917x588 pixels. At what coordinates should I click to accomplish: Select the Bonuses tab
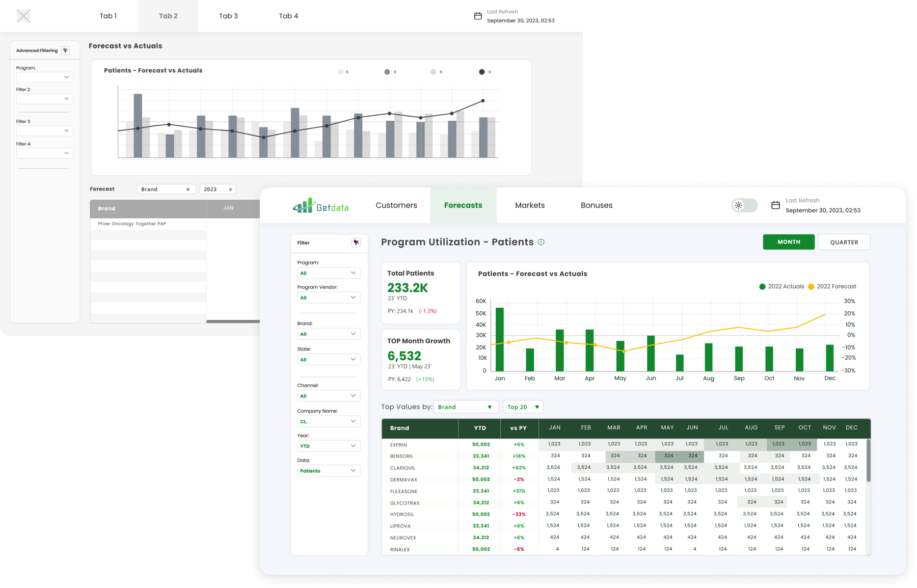coord(596,205)
